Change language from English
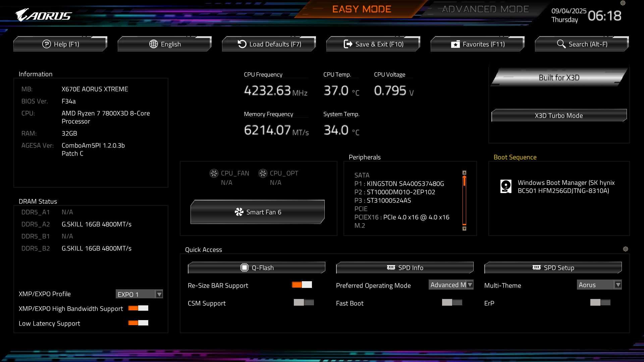 pyautogui.click(x=165, y=44)
